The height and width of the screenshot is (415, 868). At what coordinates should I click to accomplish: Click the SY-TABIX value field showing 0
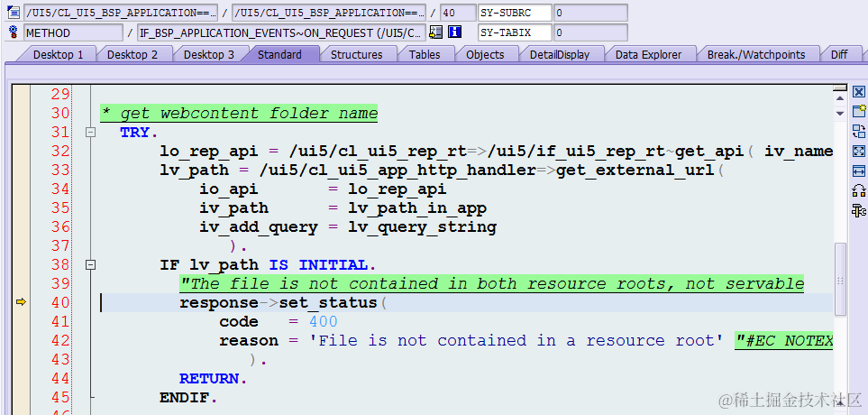[x=590, y=32]
